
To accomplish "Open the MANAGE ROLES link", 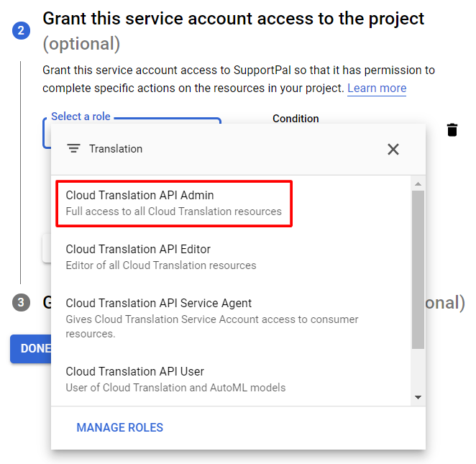I will tap(120, 427).
